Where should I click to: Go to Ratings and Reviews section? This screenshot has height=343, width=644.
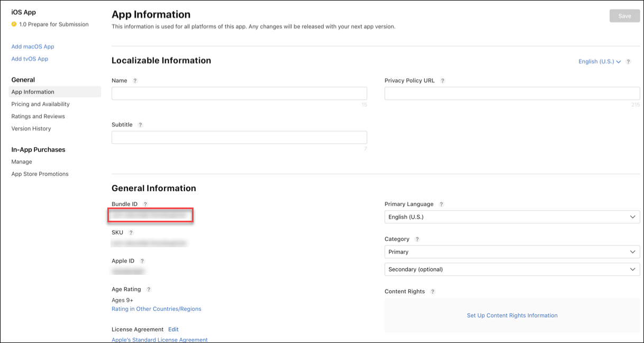tap(38, 116)
